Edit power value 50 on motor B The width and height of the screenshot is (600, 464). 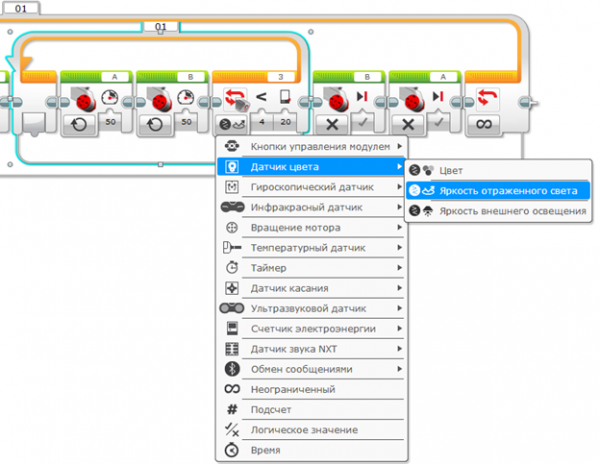coord(186,122)
